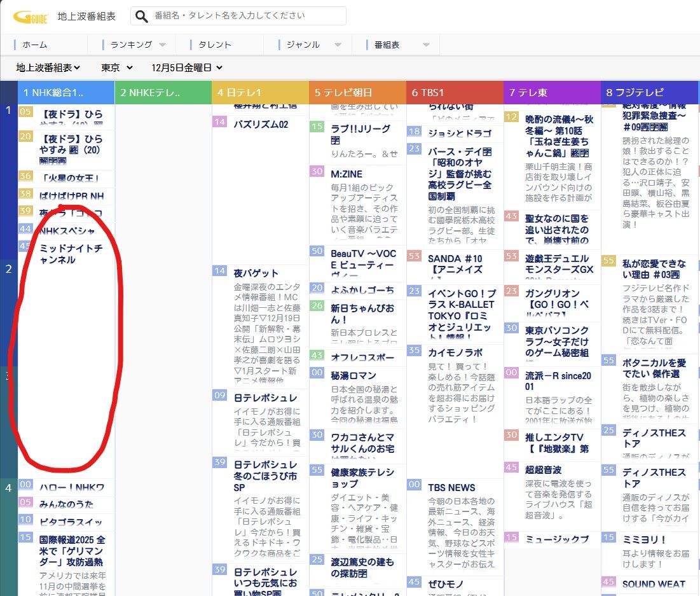Open the カイモノラボ program
The image size is (700, 596).
point(455,352)
